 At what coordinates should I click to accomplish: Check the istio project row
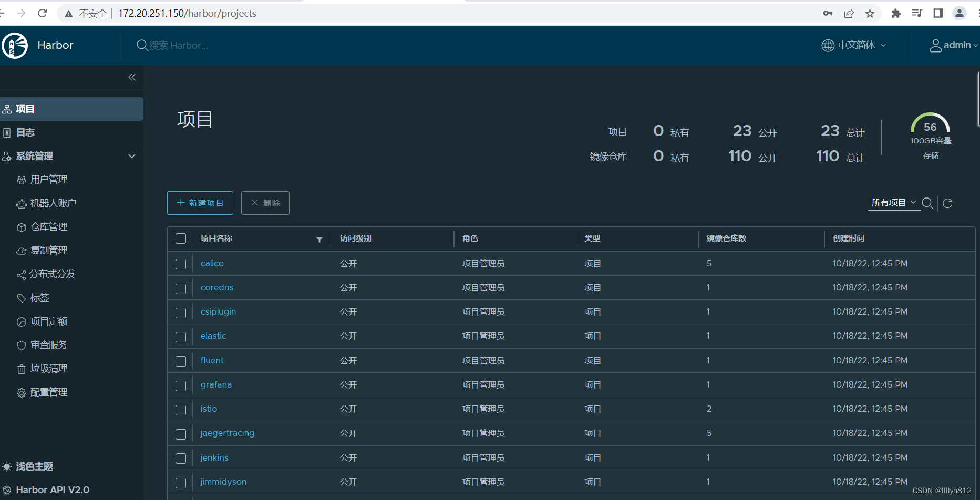181,410
